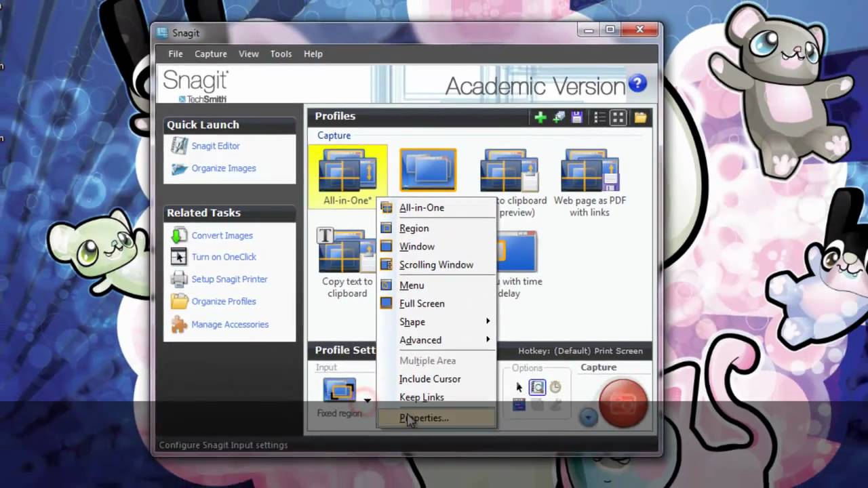Choose Menu input mode

pos(437,285)
